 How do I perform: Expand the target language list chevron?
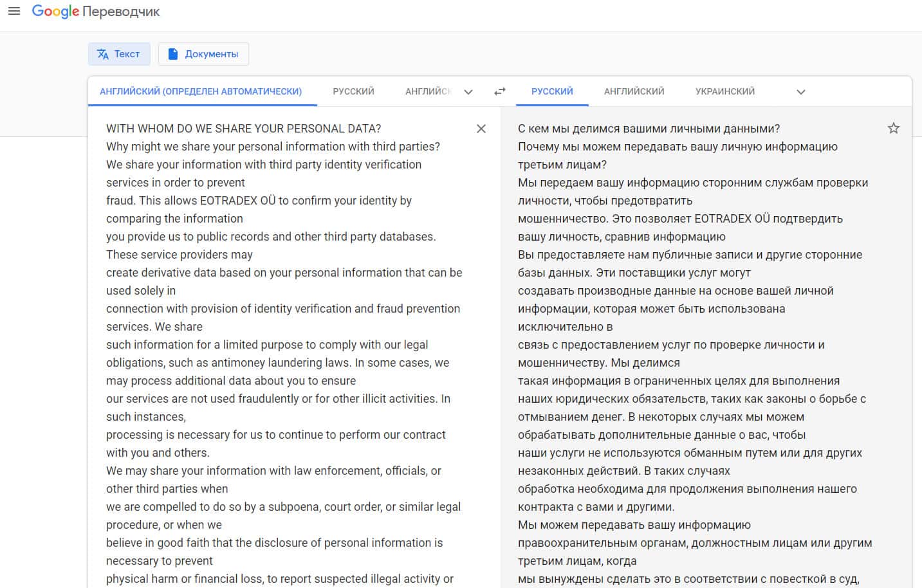coord(801,92)
